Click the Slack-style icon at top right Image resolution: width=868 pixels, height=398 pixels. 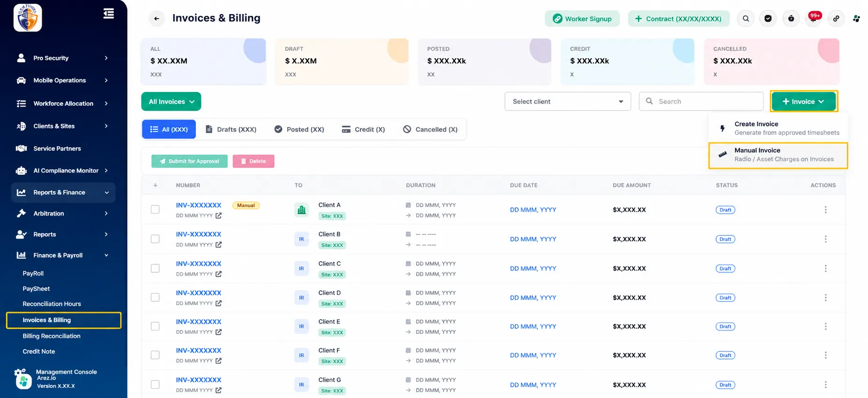(856, 19)
